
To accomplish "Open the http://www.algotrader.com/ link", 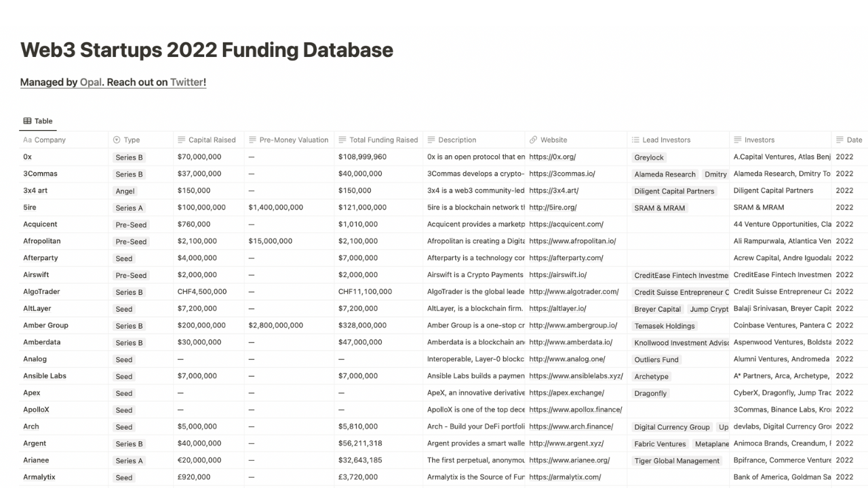I will (x=574, y=291).
